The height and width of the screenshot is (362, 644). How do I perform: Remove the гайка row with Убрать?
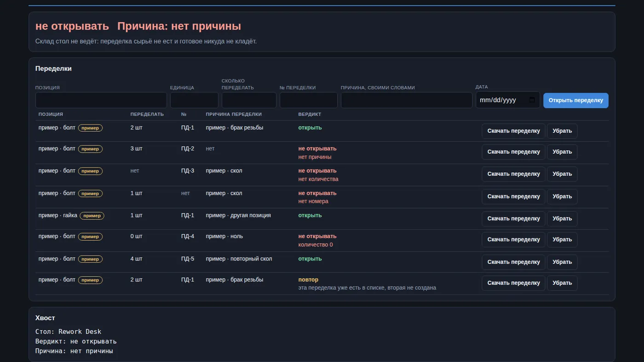(562, 219)
